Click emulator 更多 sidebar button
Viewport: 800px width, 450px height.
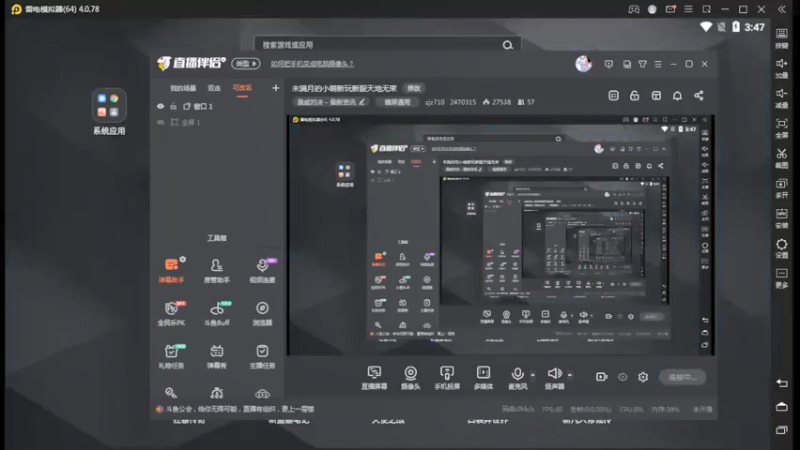tap(782, 279)
